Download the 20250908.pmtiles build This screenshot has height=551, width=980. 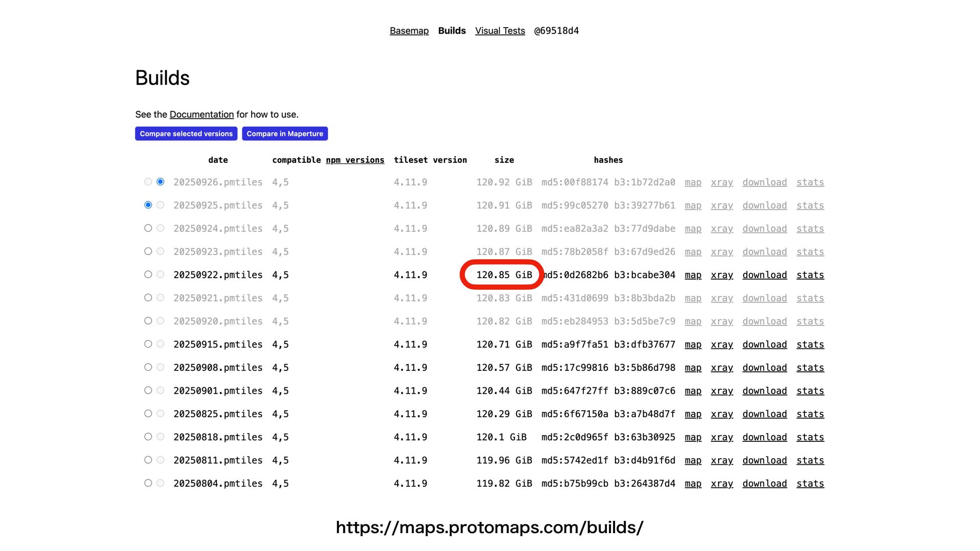pos(764,368)
